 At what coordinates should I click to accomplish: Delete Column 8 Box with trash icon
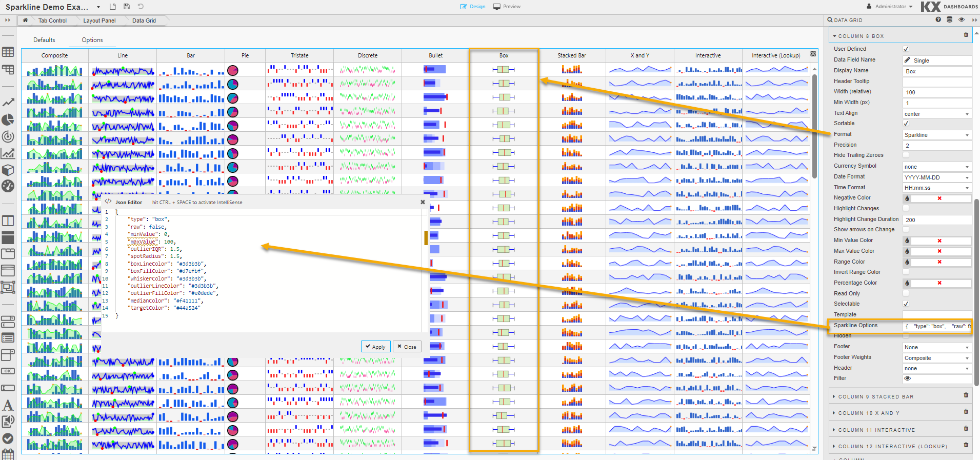pos(966,35)
